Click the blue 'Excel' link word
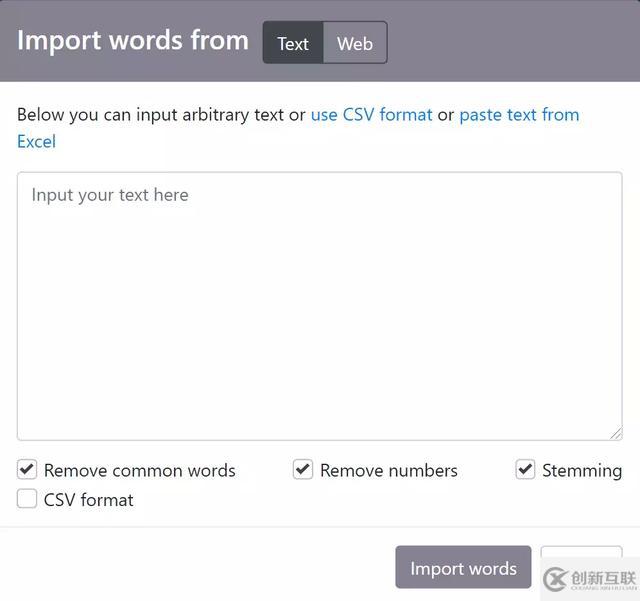This screenshot has width=640, height=601. pyautogui.click(x=36, y=142)
